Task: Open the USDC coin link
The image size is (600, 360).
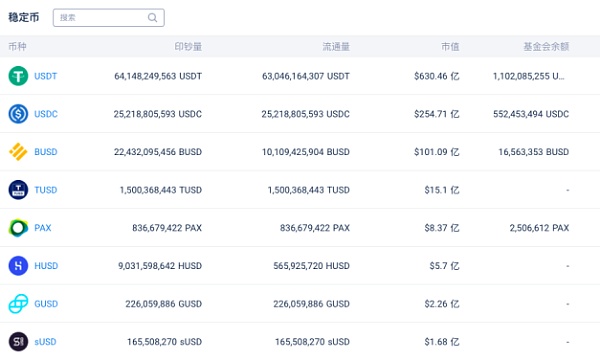Action: click(46, 114)
